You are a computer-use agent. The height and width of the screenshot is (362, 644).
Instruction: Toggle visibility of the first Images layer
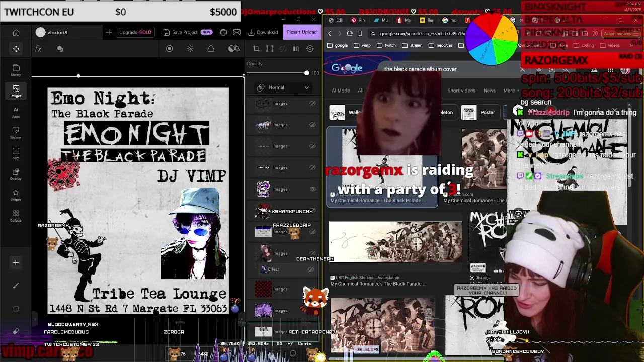312,103
